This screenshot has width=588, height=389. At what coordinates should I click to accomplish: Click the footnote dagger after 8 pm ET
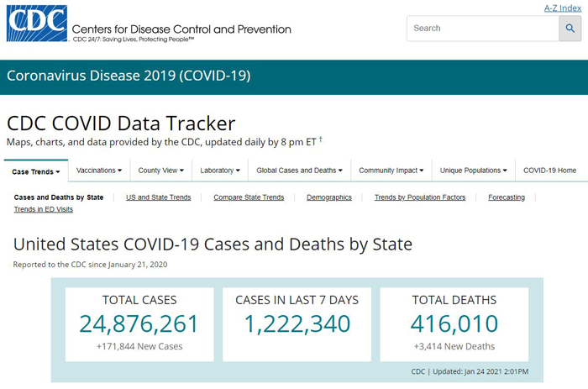[x=321, y=139]
